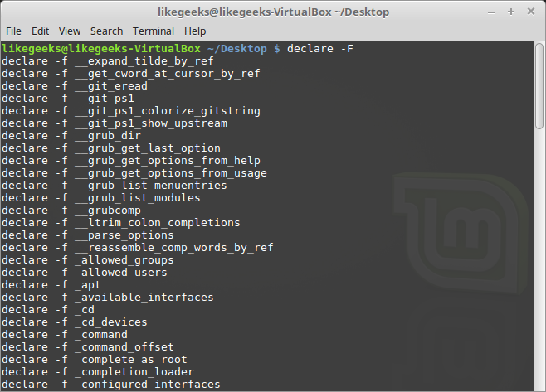Screen dimensions: 546x392
Task: Open the View menu
Action: 70,31
